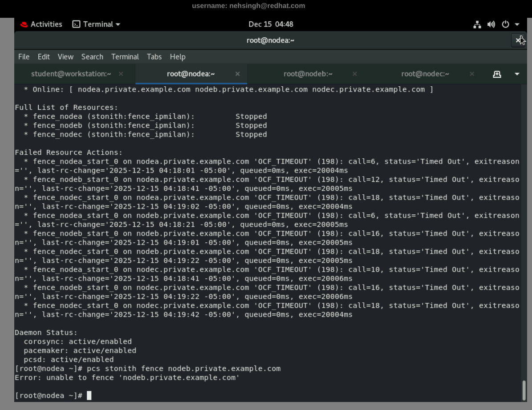Click the pcs stonith fence command line

(x=148, y=369)
